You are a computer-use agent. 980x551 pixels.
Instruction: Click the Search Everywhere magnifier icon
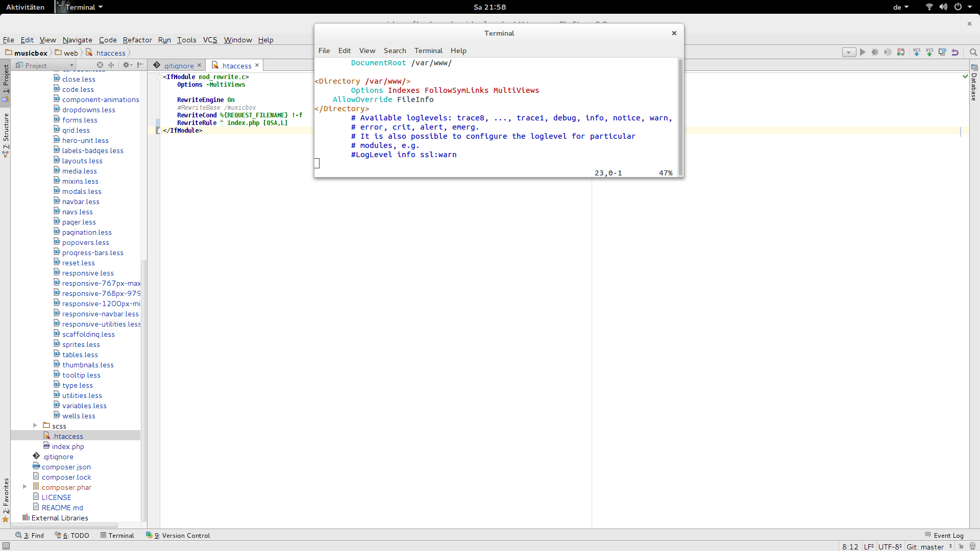click(973, 52)
